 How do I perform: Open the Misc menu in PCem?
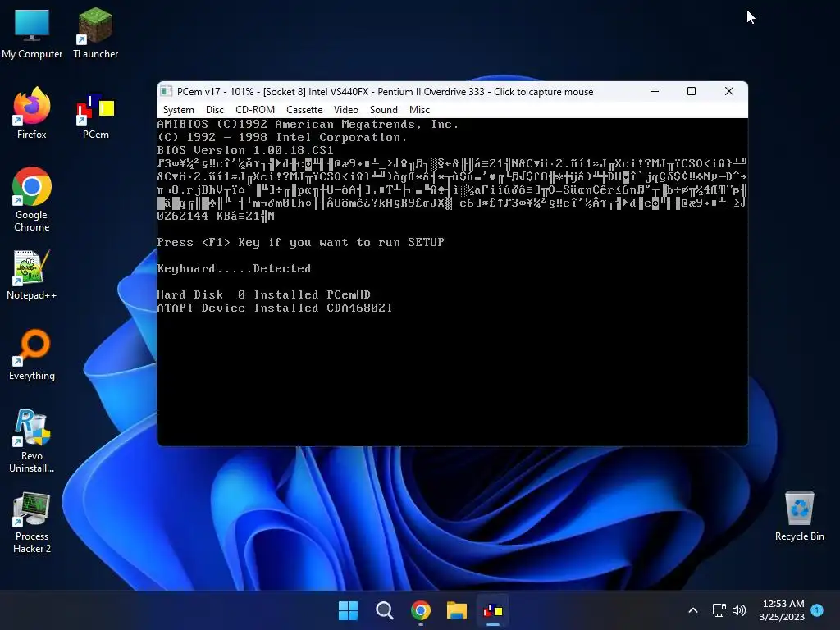point(419,110)
